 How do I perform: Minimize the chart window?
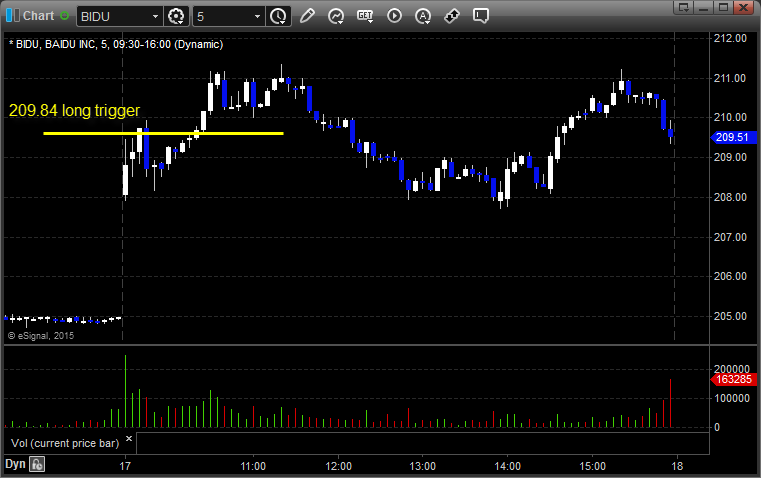[x=703, y=7]
